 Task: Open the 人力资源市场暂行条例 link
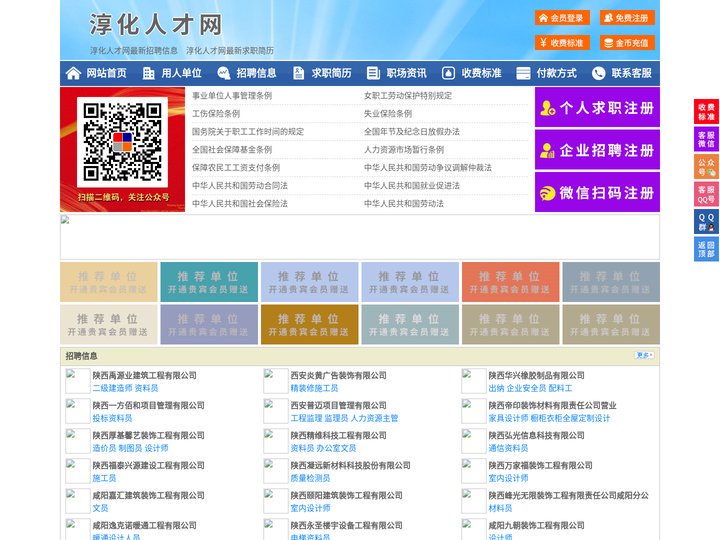(404, 150)
